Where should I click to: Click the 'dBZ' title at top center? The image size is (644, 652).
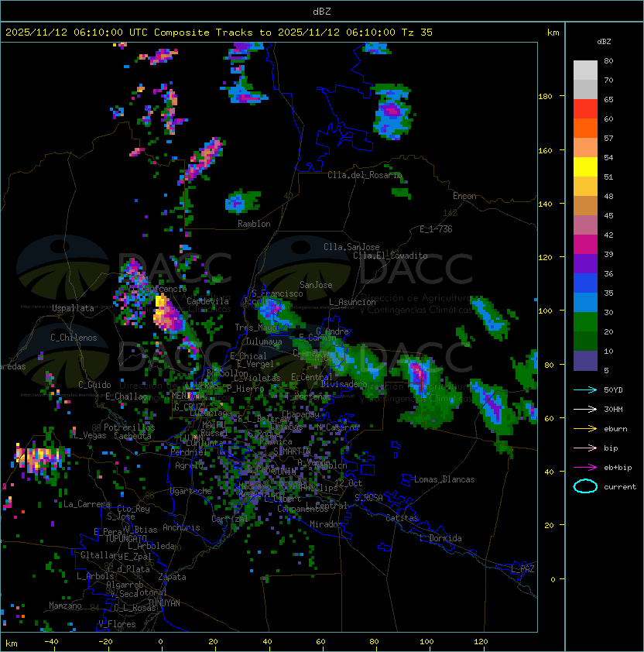pyautogui.click(x=322, y=12)
